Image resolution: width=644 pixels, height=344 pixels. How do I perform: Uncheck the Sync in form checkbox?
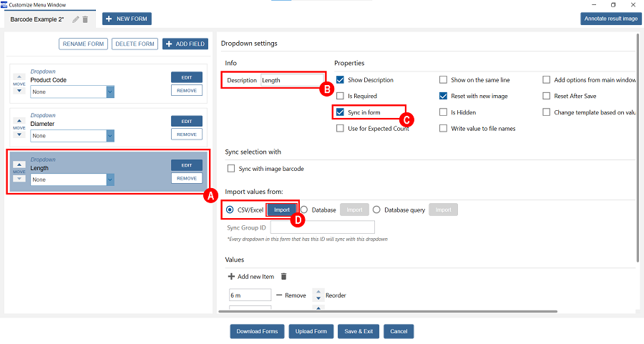[x=341, y=112]
